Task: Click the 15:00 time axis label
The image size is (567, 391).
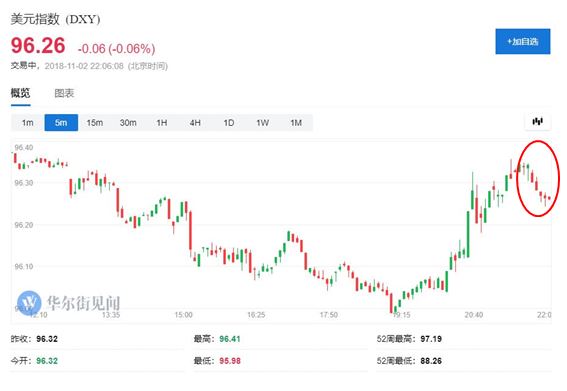Action: (x=184, y=315)
